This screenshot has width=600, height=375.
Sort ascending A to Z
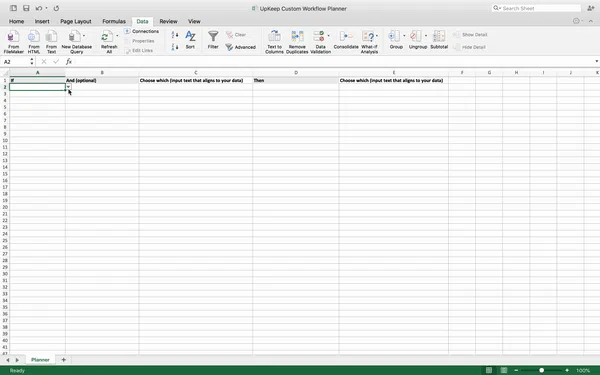click(x=174, y=35)
